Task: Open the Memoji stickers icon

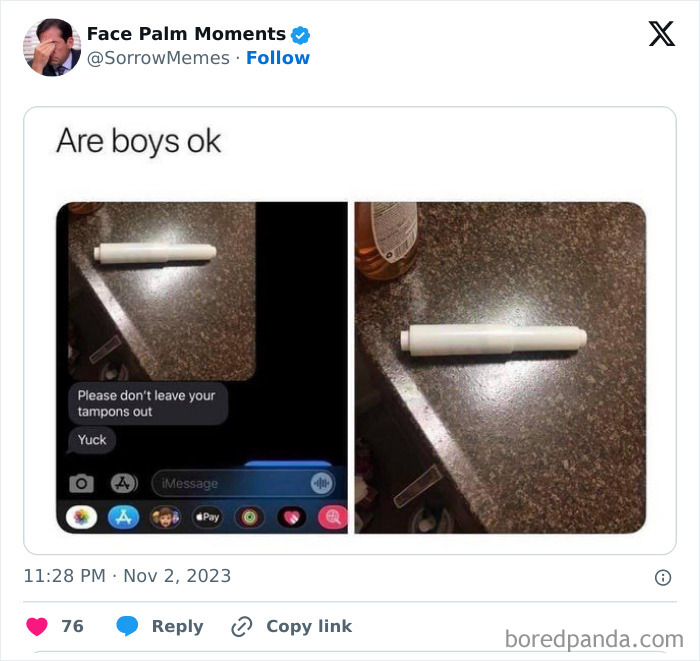Action: [x=165, y=517]
